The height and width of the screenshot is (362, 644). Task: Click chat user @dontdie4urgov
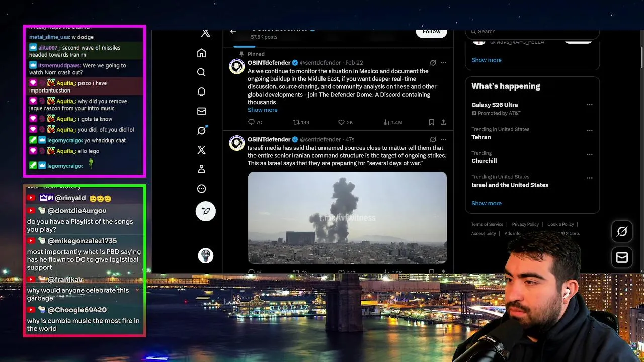[x=77, y=211]
